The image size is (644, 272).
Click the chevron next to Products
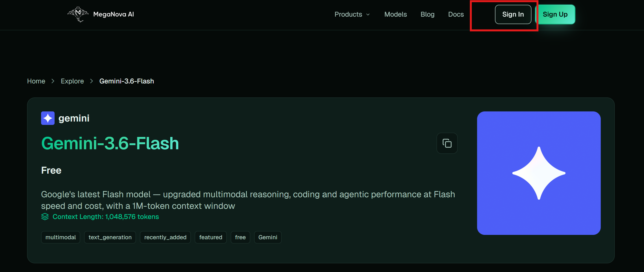[368, 14]
